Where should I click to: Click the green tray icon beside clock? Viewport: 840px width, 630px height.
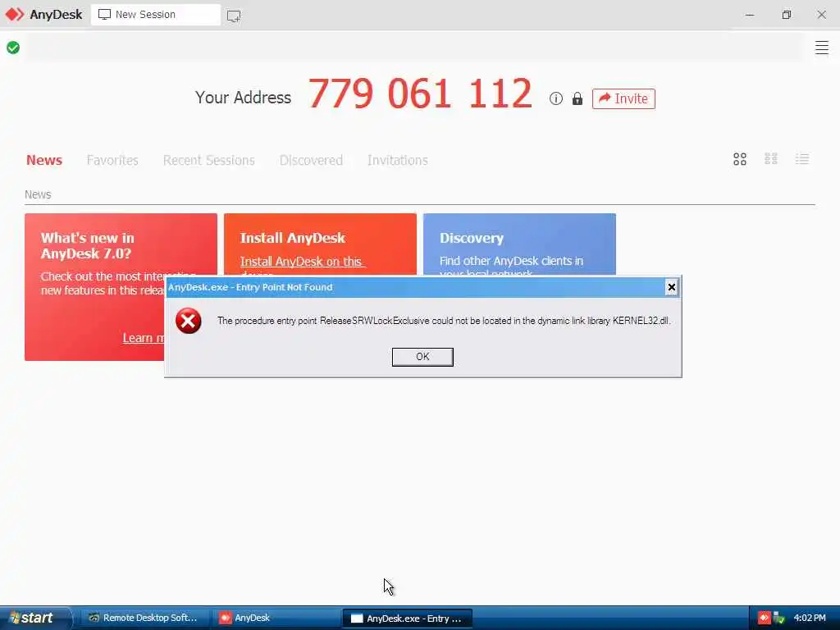click(779, 619)
